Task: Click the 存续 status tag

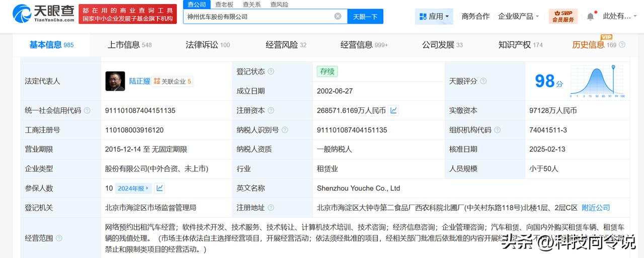Action: pos(327,72)
